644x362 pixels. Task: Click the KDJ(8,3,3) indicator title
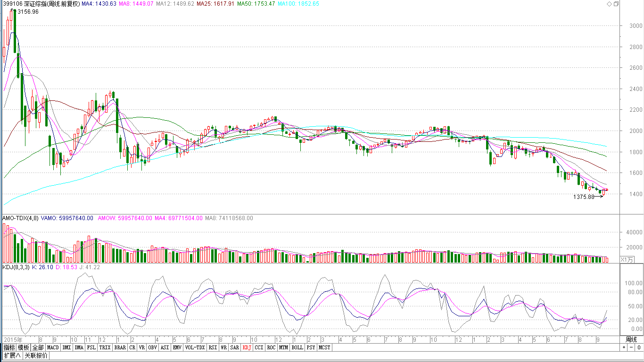tap(17, 267)
